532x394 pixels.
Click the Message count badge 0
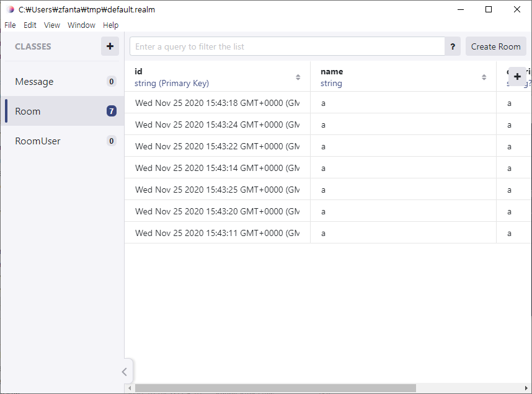[x=111, y=81]
